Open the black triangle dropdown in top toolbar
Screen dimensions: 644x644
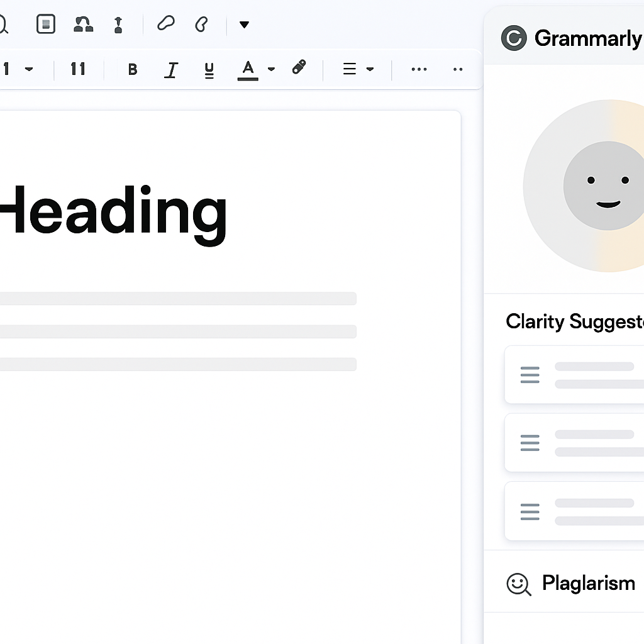tap(244, 25)
